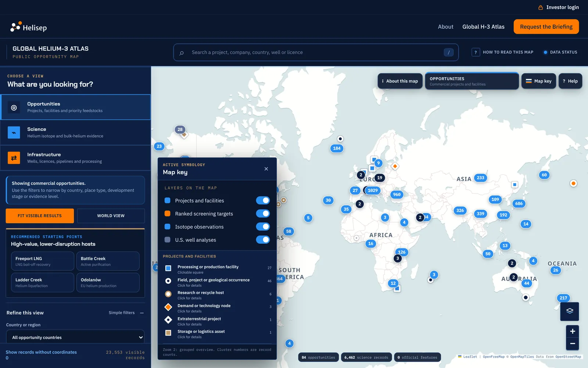The width and height of the screenshot is (588, 368).
Task: Click U.S. well analyses gray swatch
Action: click(x=167, y=240)
